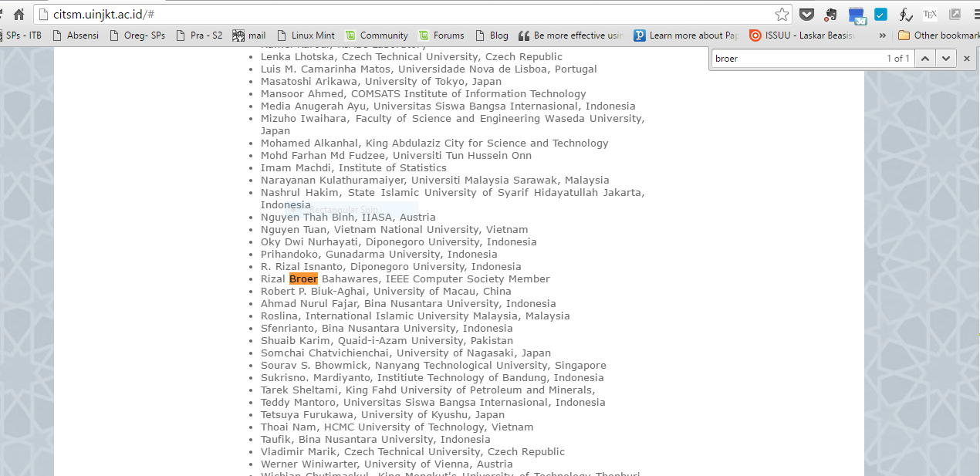Image resolution: width=980 pixels, height=476 pixels.
Task: Open the blue 3D extension icon
Action: pyautogui.click(x=857, y=15)
